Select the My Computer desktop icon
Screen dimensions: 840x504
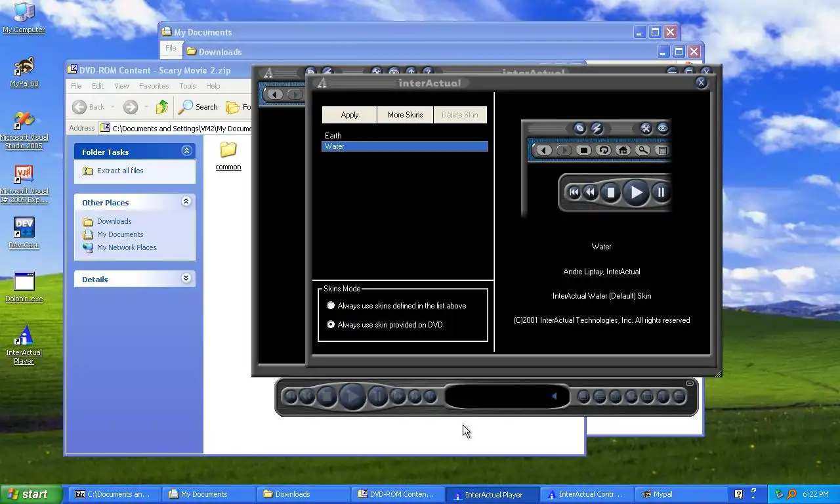(x=24, y=18)
